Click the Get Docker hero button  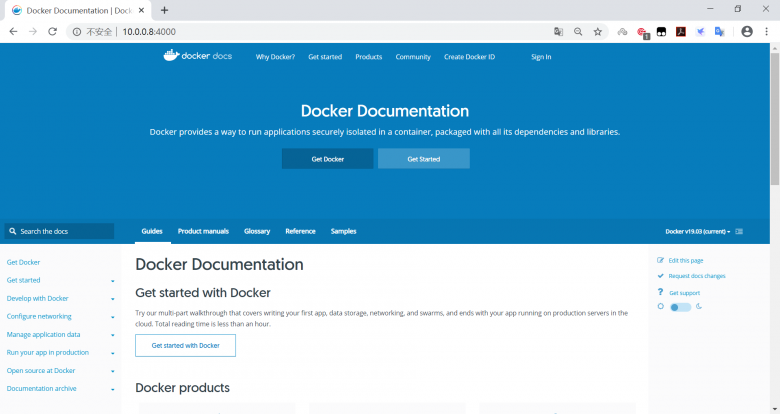tap(327, 159)
